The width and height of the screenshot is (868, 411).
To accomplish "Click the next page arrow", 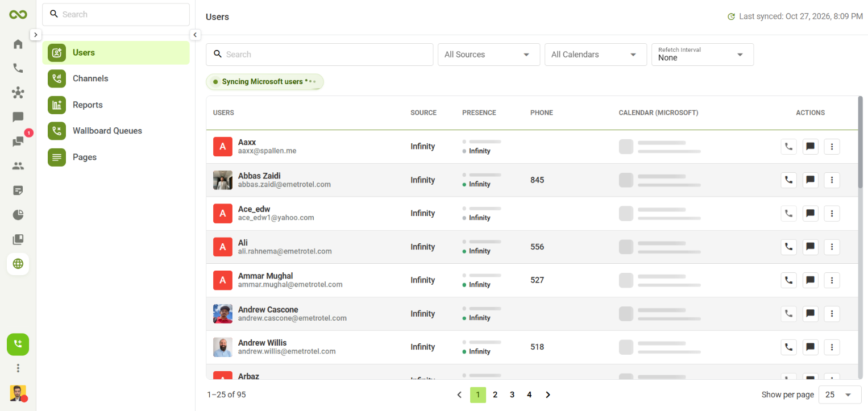I will pyautogui.click(x=548, y=395).
